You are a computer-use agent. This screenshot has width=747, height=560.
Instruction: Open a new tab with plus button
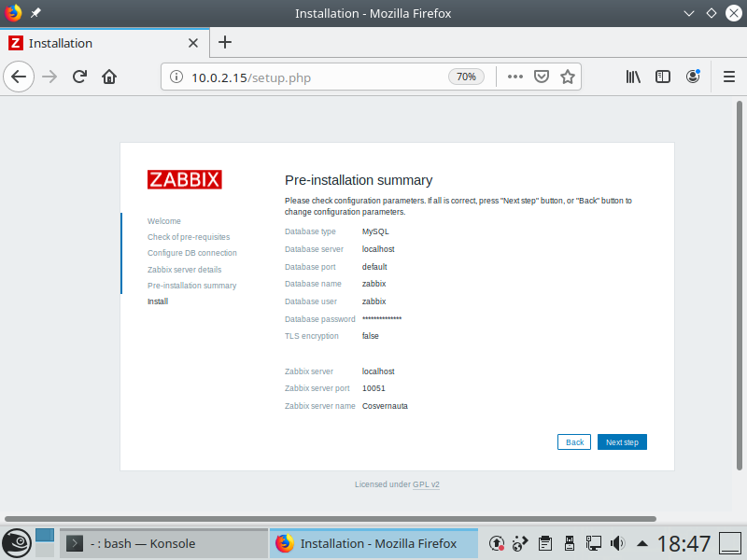pyautogui.click(x=225, y=42)
